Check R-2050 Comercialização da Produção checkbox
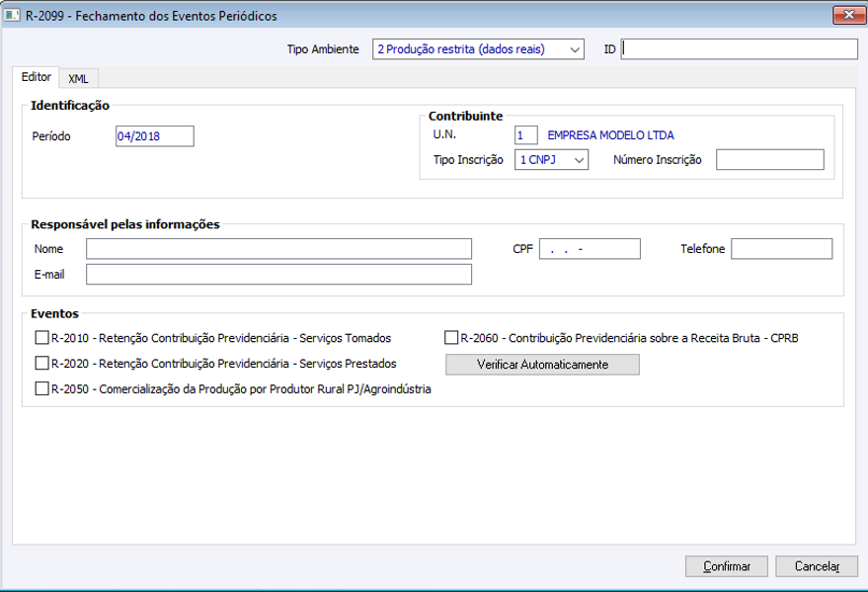This screenshot has height=592, width=868. [41, 388]
